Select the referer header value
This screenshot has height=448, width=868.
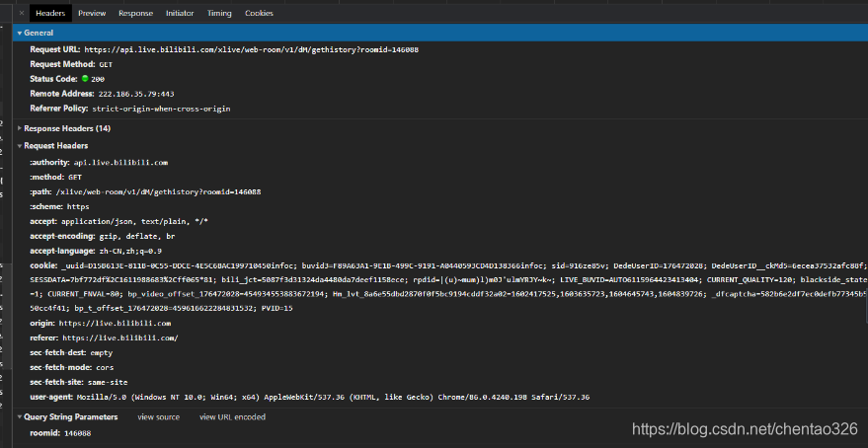click(120, 337)
